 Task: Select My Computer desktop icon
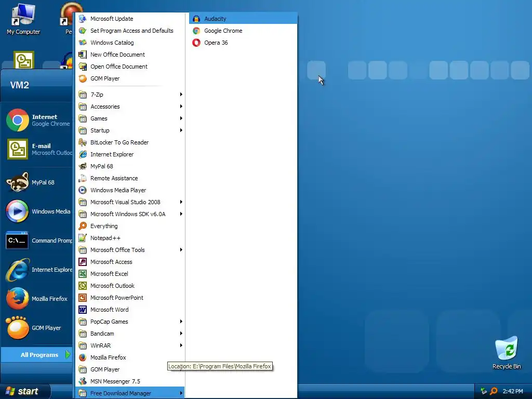pos(23,19)
